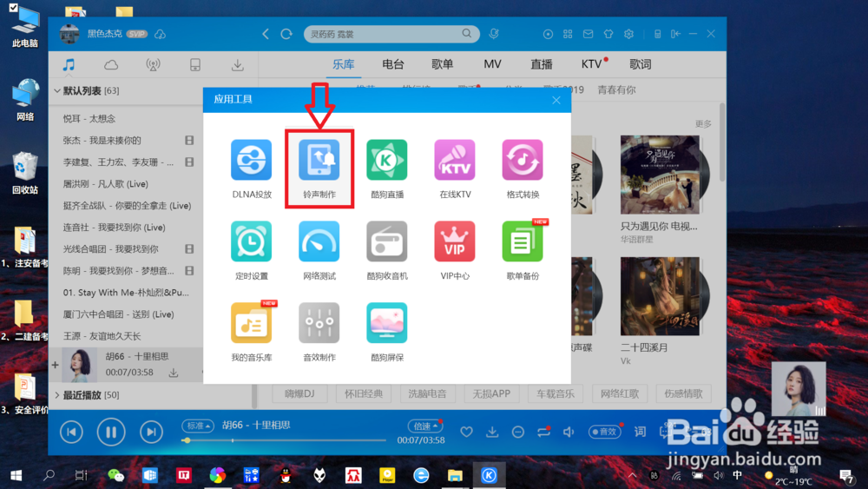The image size is (868, 489).
Task: Seek on the song progress bar
Action: [x=284, y=440]
